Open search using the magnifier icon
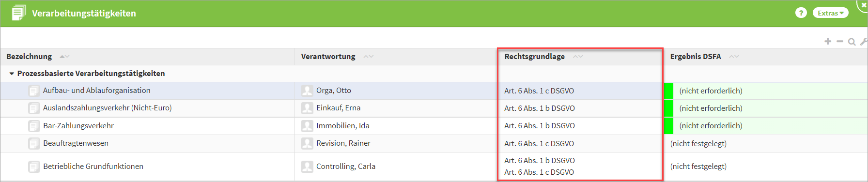This screenshot has width=868, height=182. [x=852, y=42]
